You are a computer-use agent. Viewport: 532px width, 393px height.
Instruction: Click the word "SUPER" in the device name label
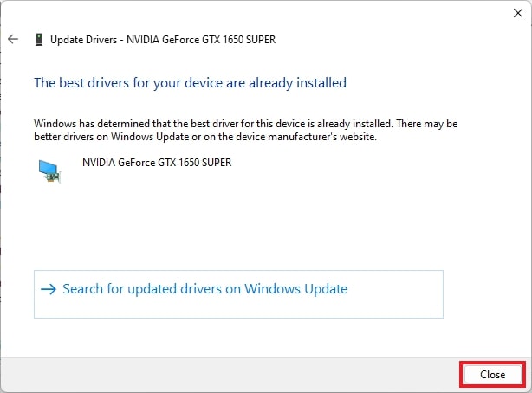[x=214, y=162]
